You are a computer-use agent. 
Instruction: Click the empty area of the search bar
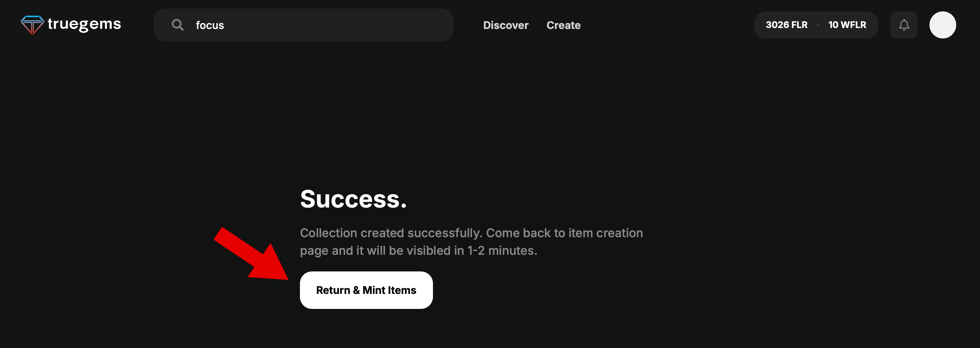click(x=342, y=25)
